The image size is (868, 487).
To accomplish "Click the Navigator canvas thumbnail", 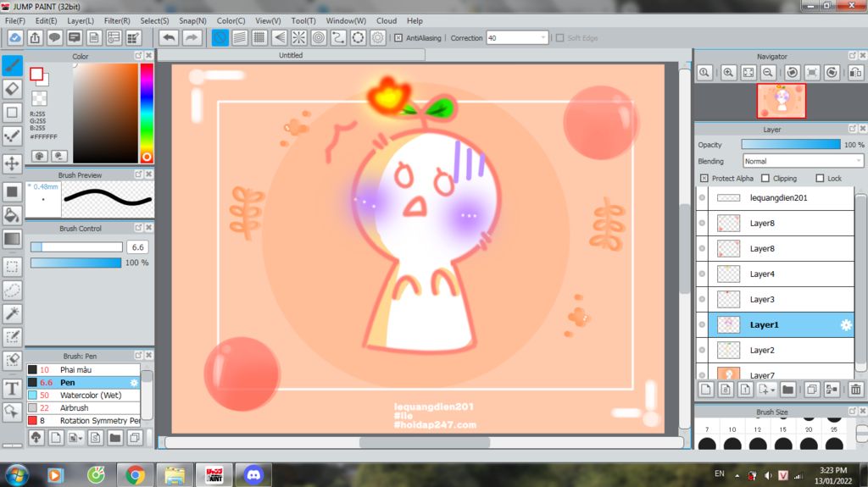I will [x=781, y=101].
